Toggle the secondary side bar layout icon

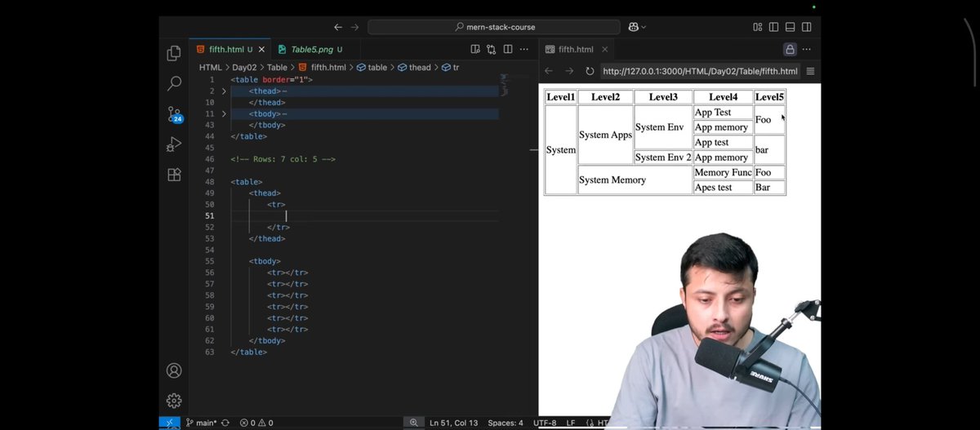pyautogui.click(x=807, y=27)
